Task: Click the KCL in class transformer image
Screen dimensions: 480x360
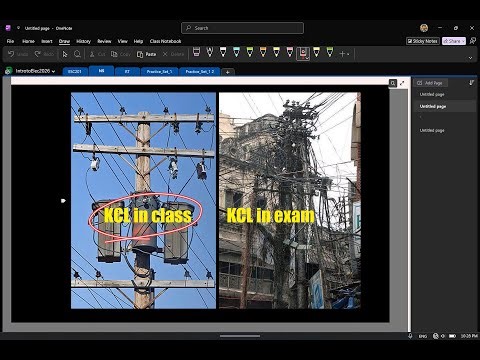Action: (143, 200)
